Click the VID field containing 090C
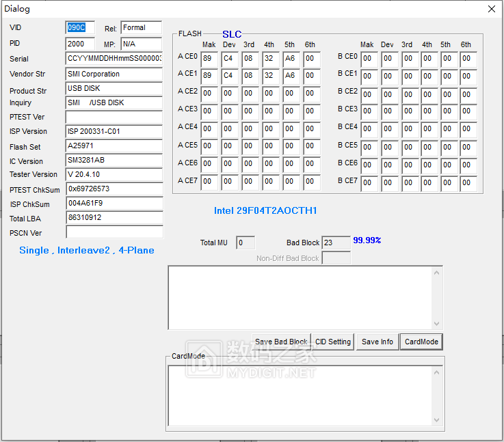 click(80, 28)
